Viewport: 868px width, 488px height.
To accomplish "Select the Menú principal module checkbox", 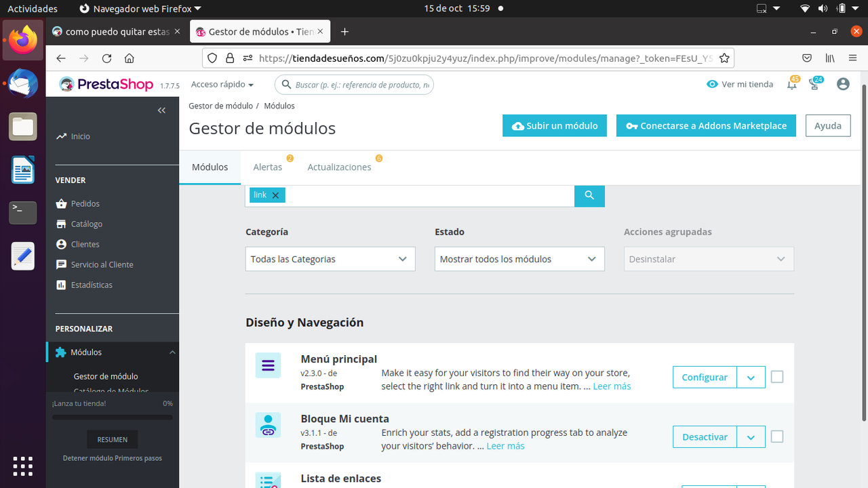I will [x=777, y=377].
